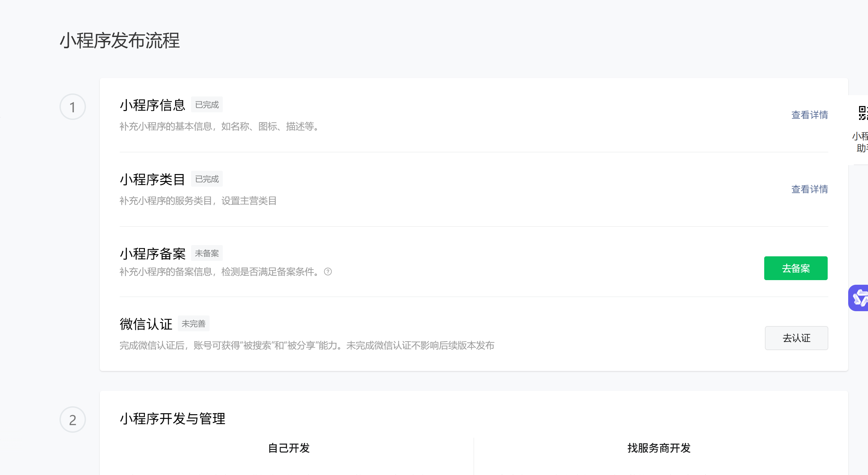
Task: Click the 小程序备案 heading
Action: click(x=153, y=253)
